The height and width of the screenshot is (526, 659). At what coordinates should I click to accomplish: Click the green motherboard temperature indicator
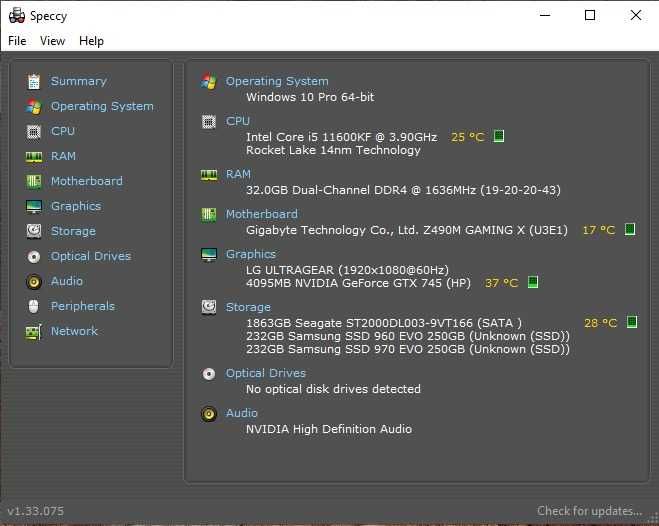[630, 229]
